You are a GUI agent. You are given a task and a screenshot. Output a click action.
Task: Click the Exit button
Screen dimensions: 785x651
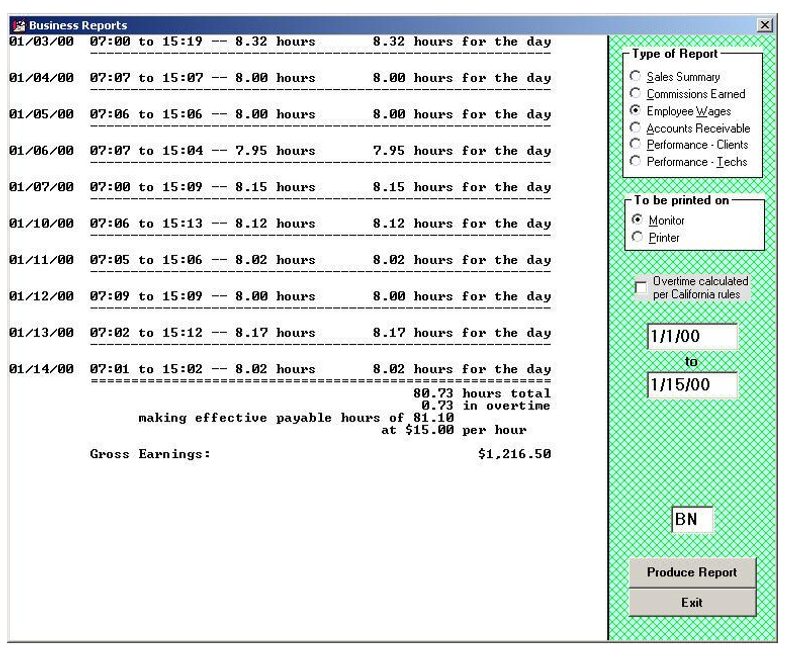pos(692,603)
